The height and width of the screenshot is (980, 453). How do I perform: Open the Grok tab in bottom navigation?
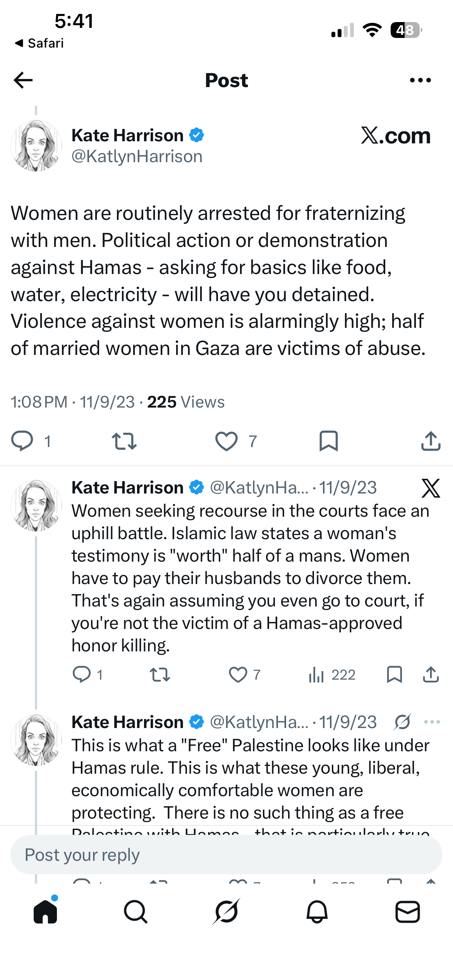point(226,911)
